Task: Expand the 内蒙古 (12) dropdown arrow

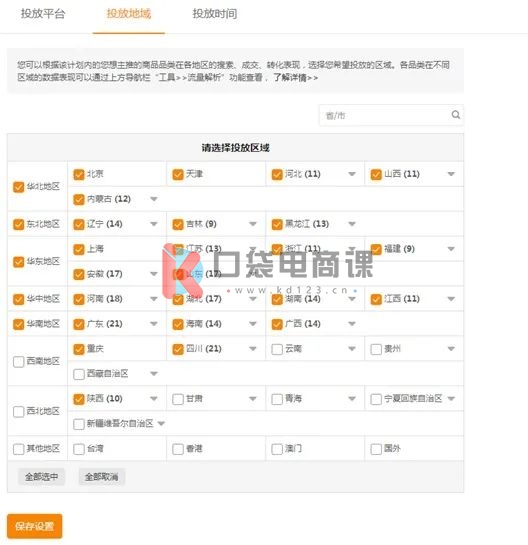Action: point(154,199)
